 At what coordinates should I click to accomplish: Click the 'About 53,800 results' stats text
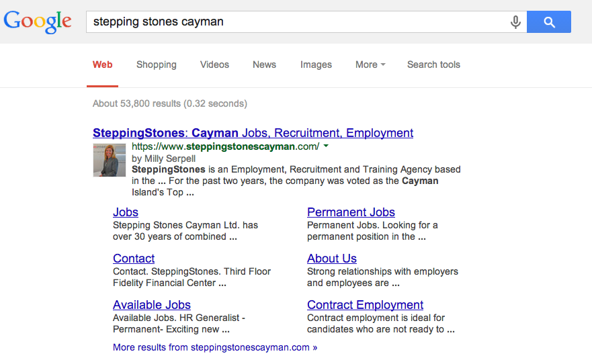click(x=170, y=103)
